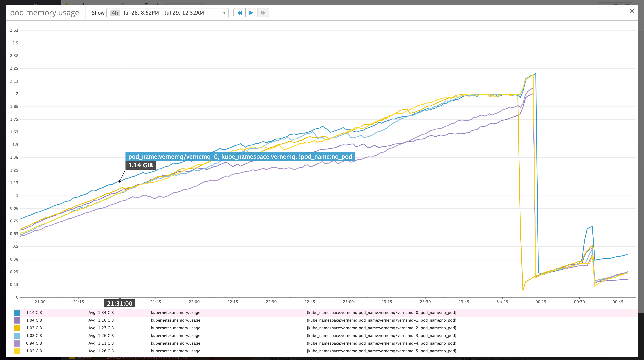This screenshot has width=644, height=360.
Task: Click the 22:15 x-axis tick label
Action: coord(233,302)
